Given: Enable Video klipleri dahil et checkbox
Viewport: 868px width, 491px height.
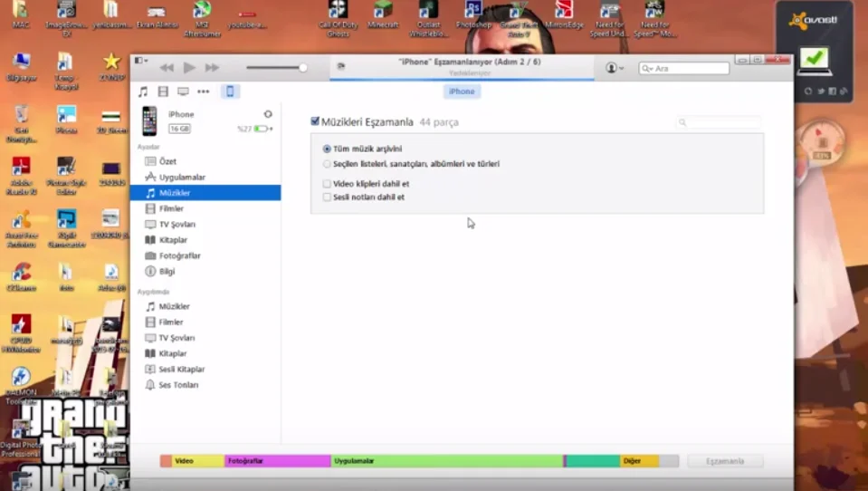Looking at the screenshot, I should [x=327, y=183].
